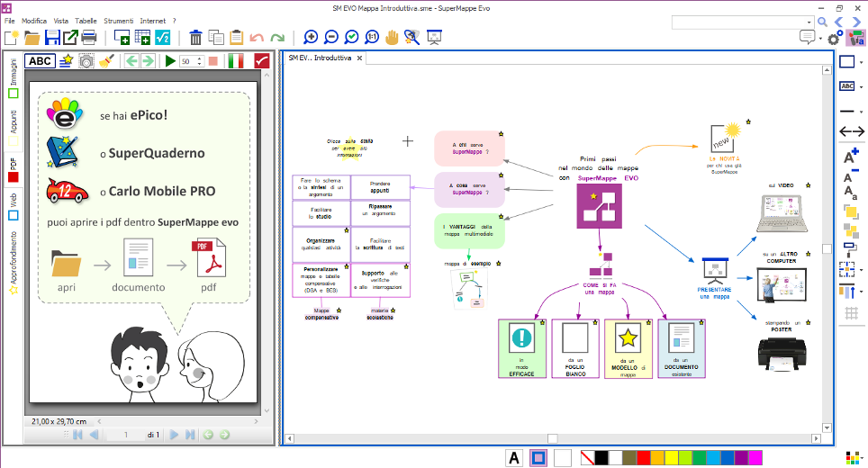Click the search magnifier button
This screenshot has width=868, height=468.
click(x=822, y=22)
